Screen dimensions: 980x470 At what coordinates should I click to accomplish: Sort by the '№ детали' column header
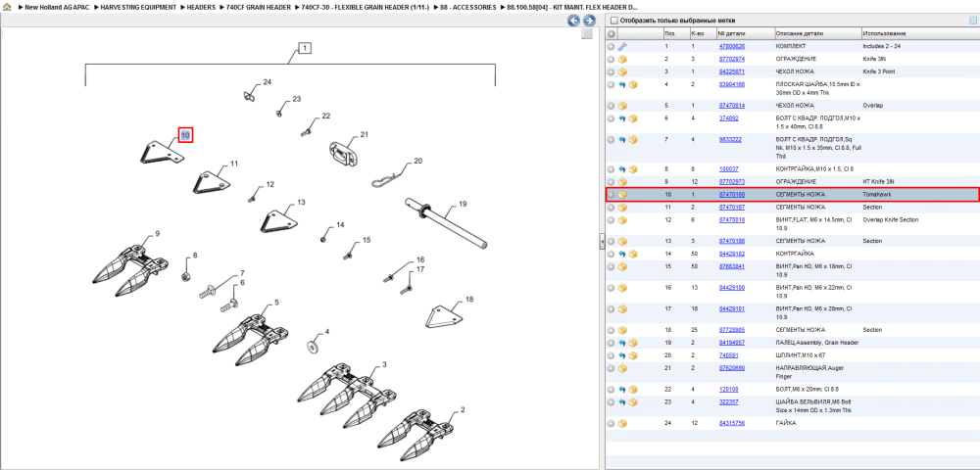click(x=745, y=33)
